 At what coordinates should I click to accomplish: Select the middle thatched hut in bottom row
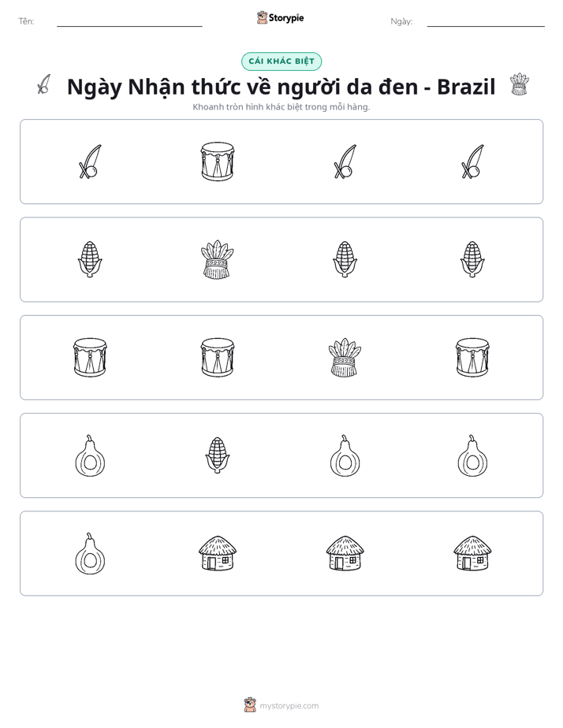[x=345, y=553]
